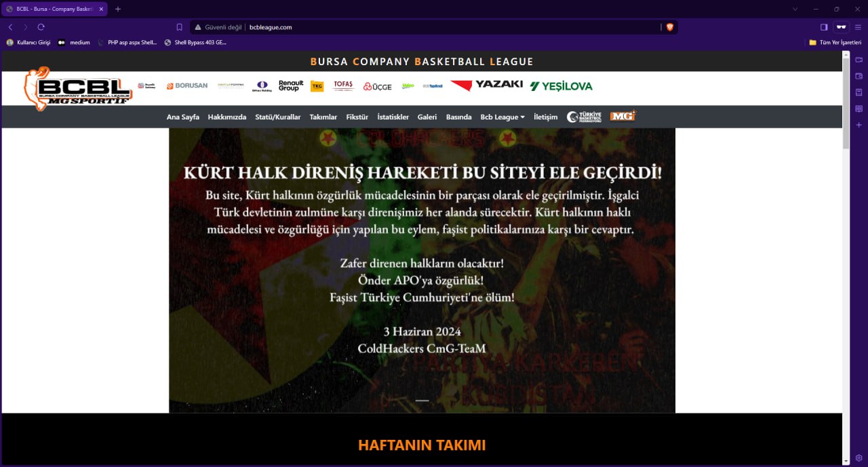Screen dimensions: 868x467
Task: Open the sidebar bookmarks panel icon
Action: click(x=859, y=92)
